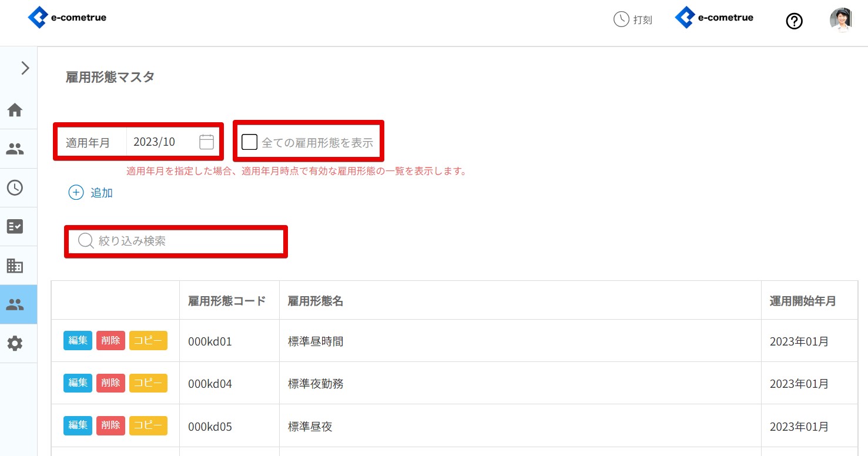The height and width of the screenshot is (456, 868).
Task: Click the 打刻 clock-in button
Action: 633,20
